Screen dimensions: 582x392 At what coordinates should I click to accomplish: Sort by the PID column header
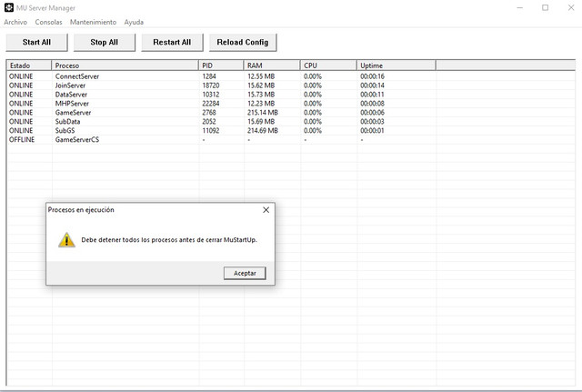coord(221,65)
